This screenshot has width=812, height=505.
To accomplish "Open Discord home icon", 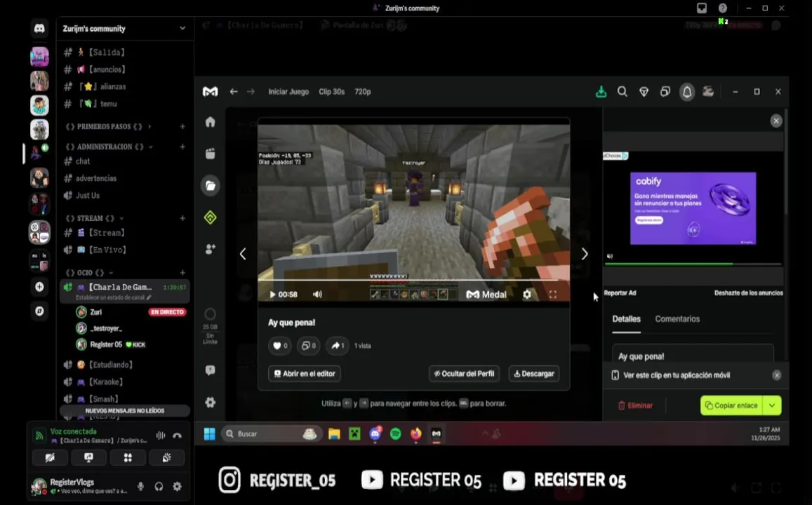I will point(39,29).
